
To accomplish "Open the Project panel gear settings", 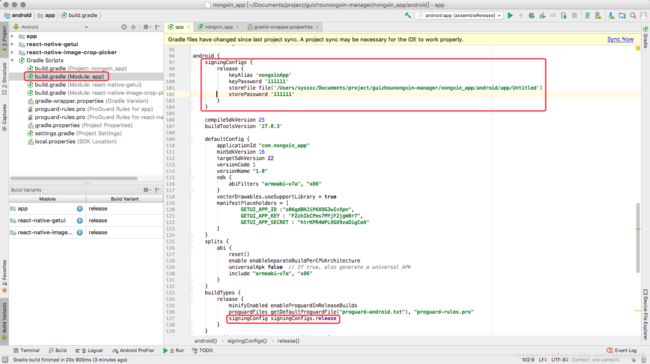I will (x=146, y=27).
